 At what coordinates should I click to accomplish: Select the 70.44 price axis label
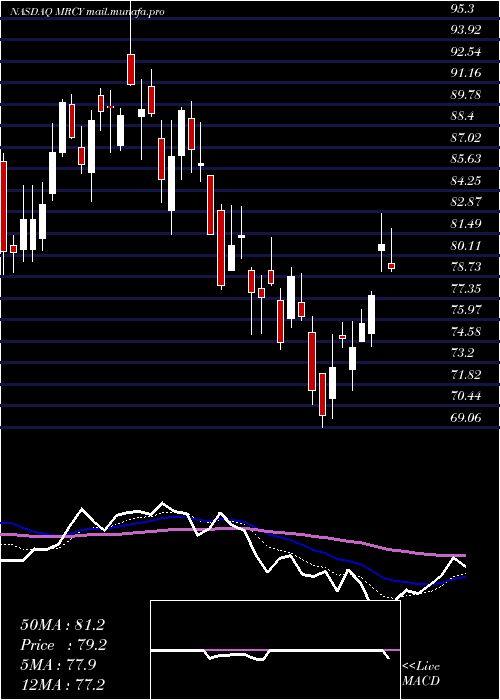(467, 396)
